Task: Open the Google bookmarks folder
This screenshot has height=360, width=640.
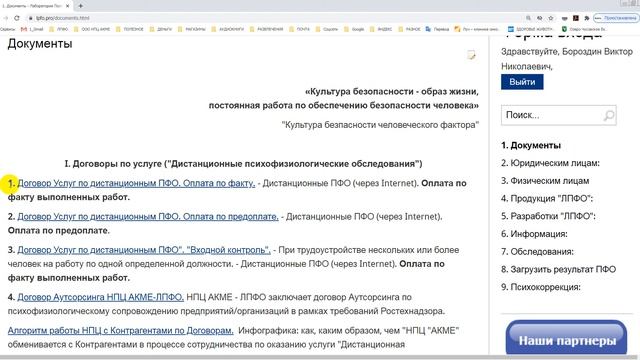Action: pyautogui.click(x=354, y=29)
